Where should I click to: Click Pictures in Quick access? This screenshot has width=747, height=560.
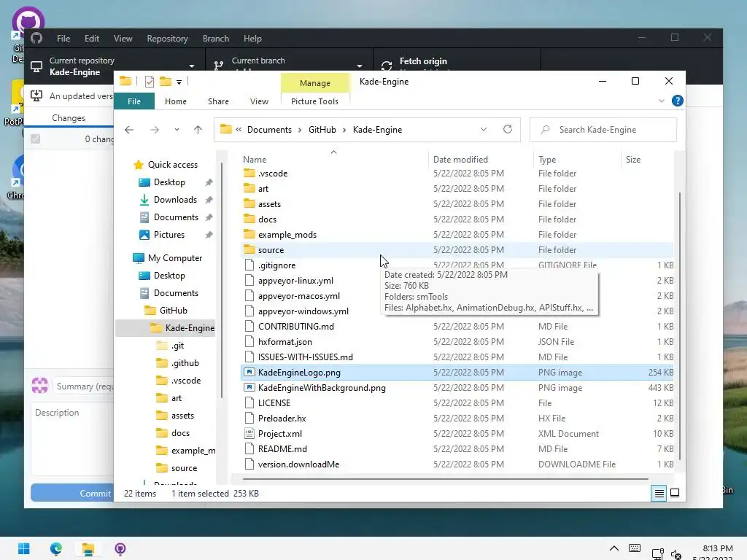(169, 234)
